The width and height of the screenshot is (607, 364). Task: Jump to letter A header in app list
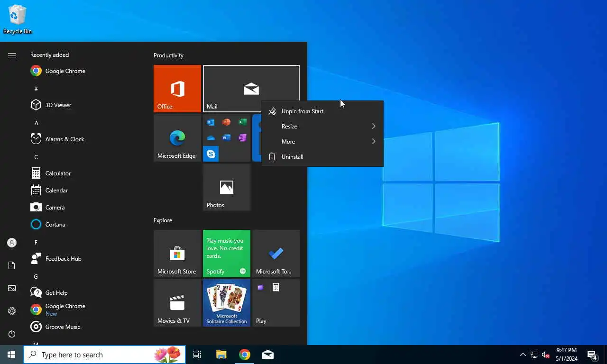click(36, 123)
